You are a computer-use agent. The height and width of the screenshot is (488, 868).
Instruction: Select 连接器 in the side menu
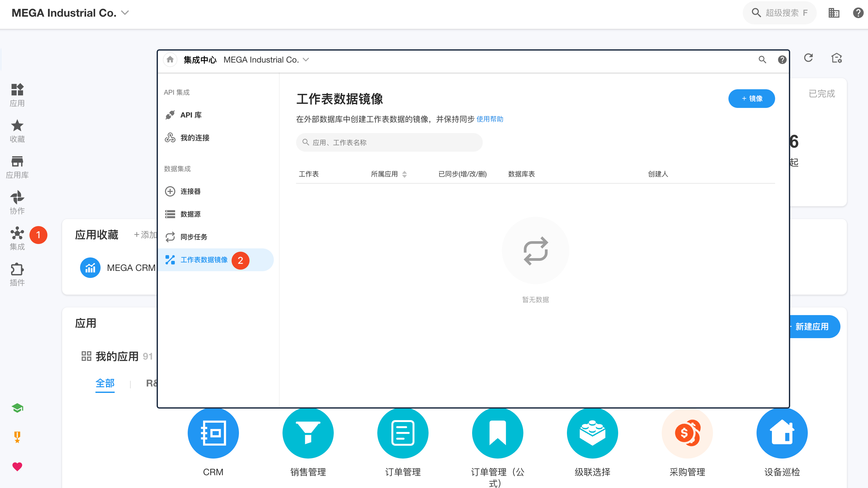click(190, 191)
